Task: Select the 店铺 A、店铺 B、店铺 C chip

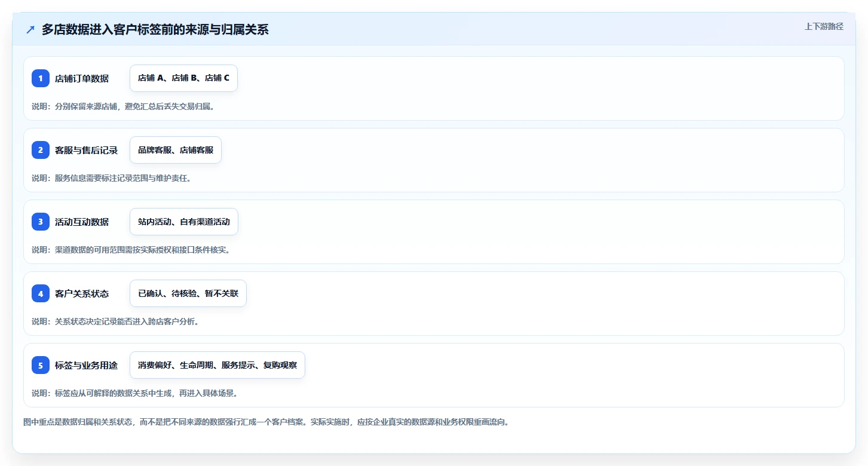Action: click(183, 78)
